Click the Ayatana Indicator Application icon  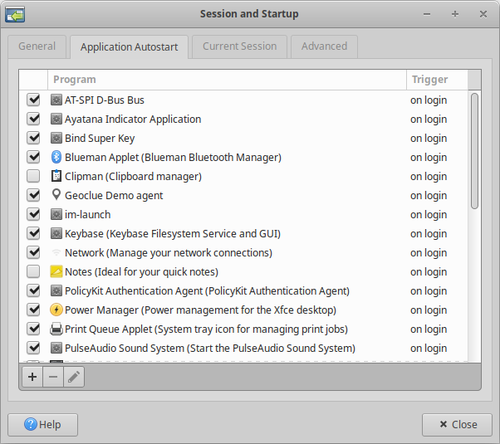point(56,119)
